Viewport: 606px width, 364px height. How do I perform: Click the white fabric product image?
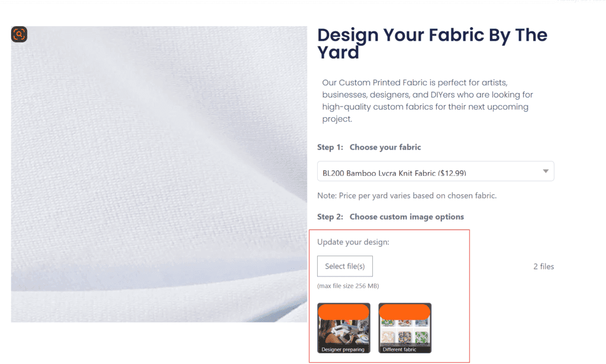159,174
